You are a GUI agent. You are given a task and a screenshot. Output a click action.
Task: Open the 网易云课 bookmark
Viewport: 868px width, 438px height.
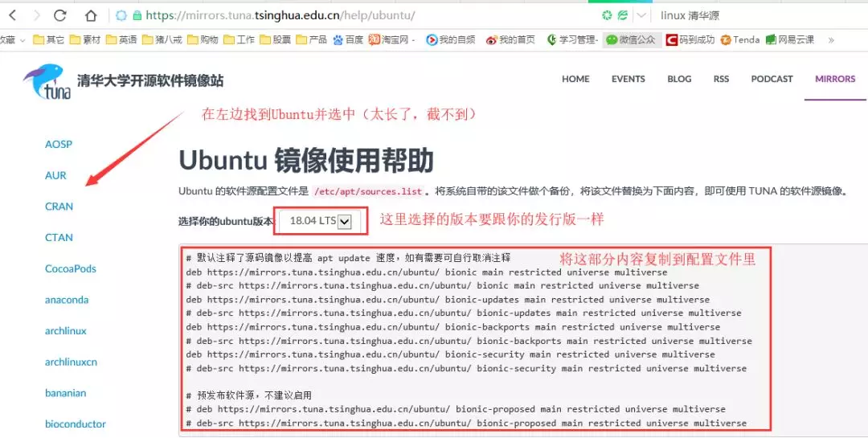[x=790, y=40]
